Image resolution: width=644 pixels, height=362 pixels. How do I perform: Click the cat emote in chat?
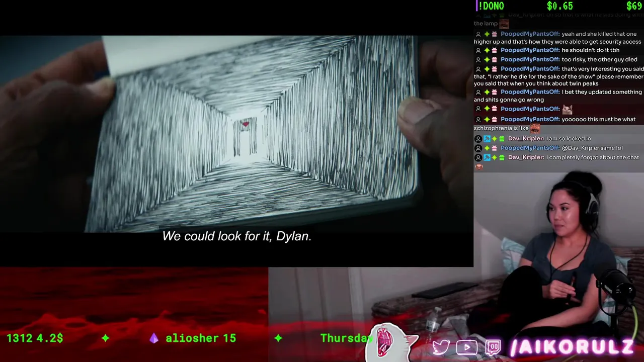coord(568,109)
